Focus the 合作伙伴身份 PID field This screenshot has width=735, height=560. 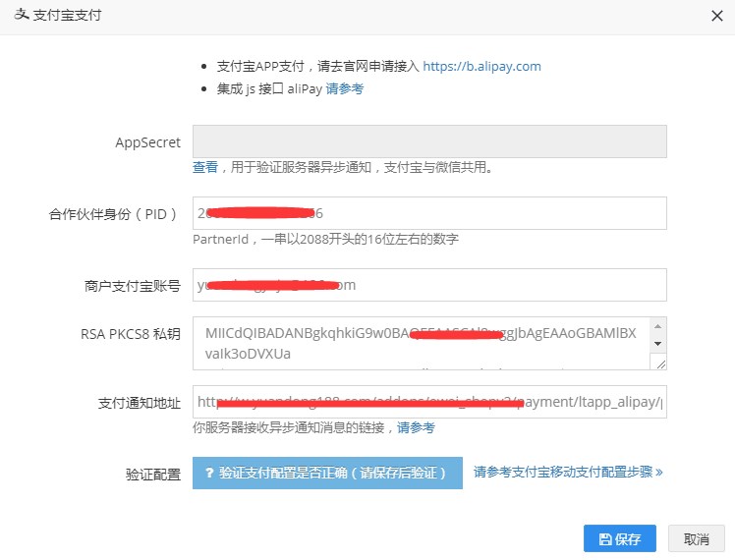click(429, 213)
